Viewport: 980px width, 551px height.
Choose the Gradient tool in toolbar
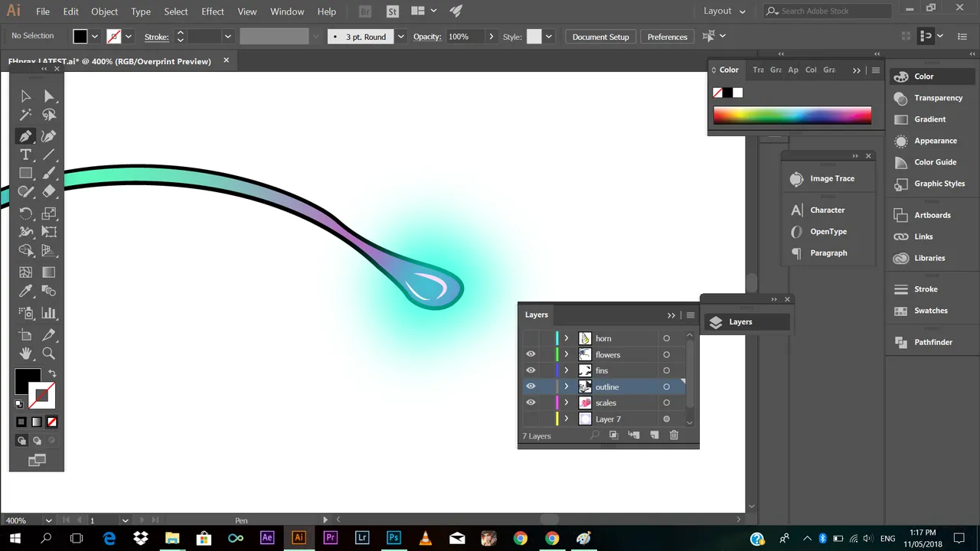coord(49,272)
